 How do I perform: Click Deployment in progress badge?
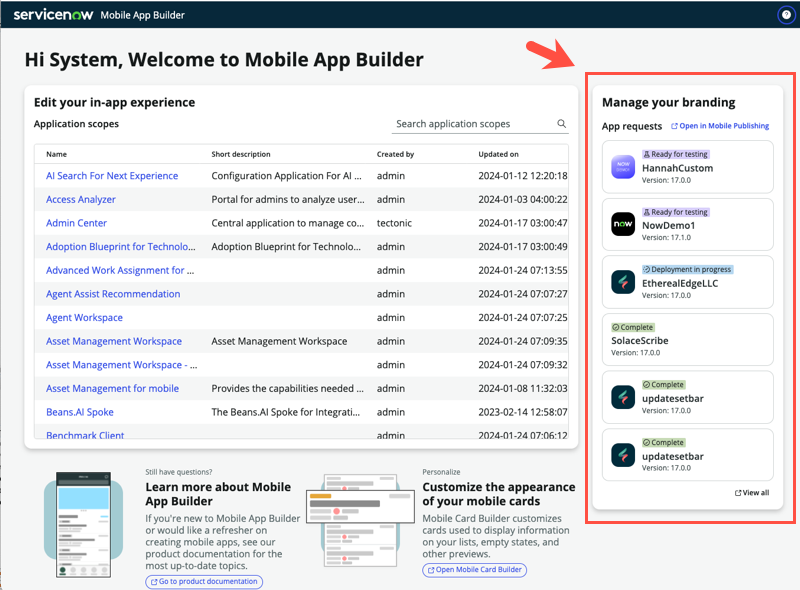click(687, 269)
